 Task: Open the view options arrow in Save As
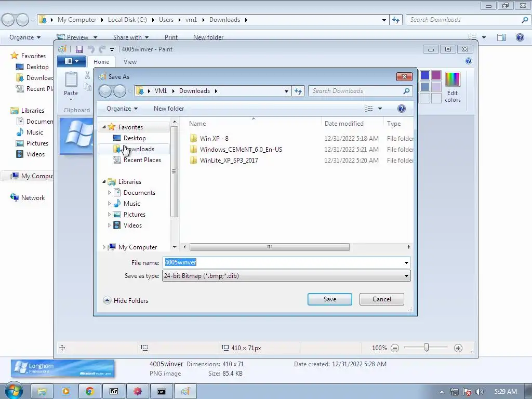click(380, 109)
